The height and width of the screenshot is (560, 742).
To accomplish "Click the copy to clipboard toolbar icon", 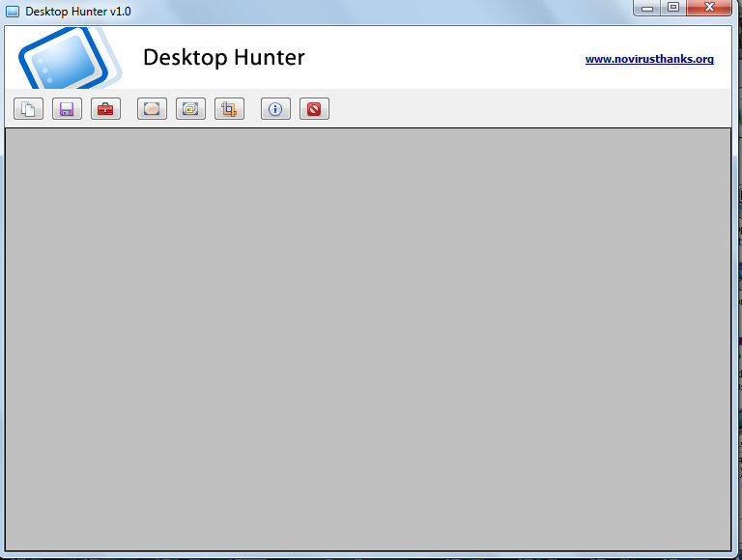I will click(x=28, y=109).
